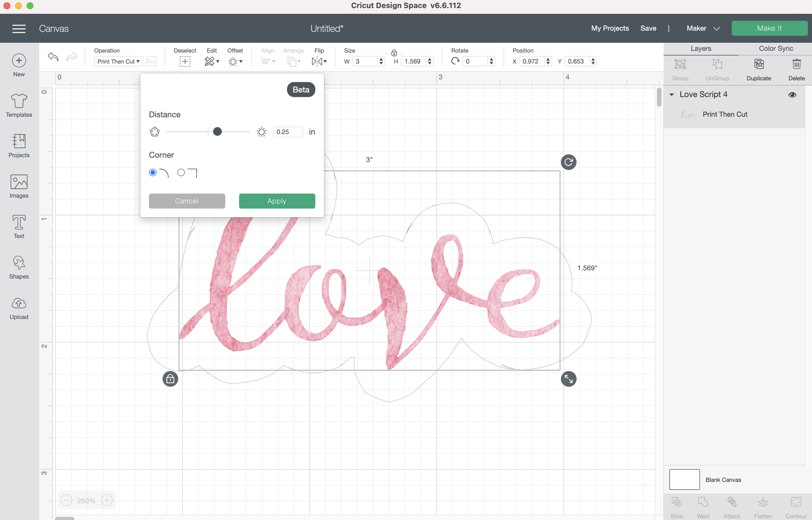Image resolution: width=812 pixels, height=520 pixels.
Task: Open the Print Then Cut operation dropdown
Action: (x=119, y=61)
